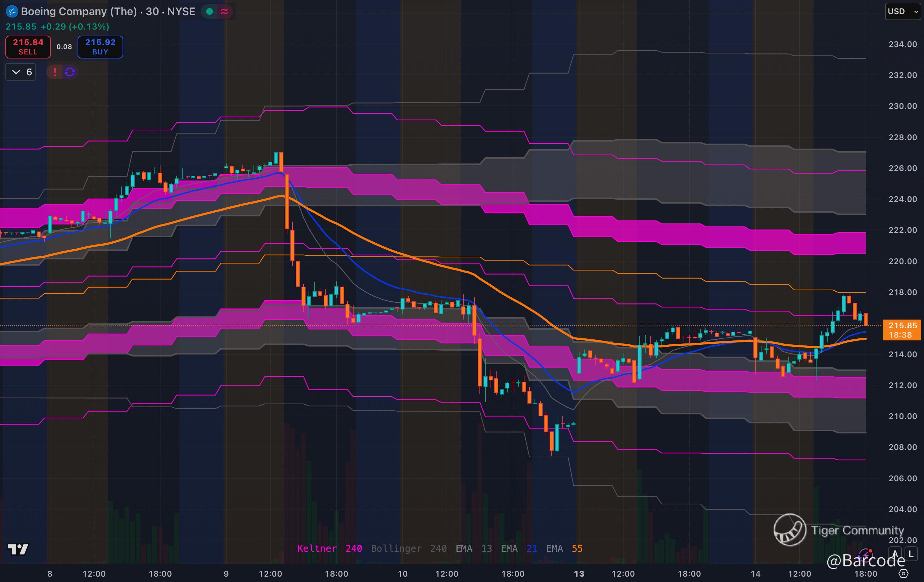Click the purple refresh sync icon
The height and width of the screenshot is (582, 924).
tap(70, 72)
